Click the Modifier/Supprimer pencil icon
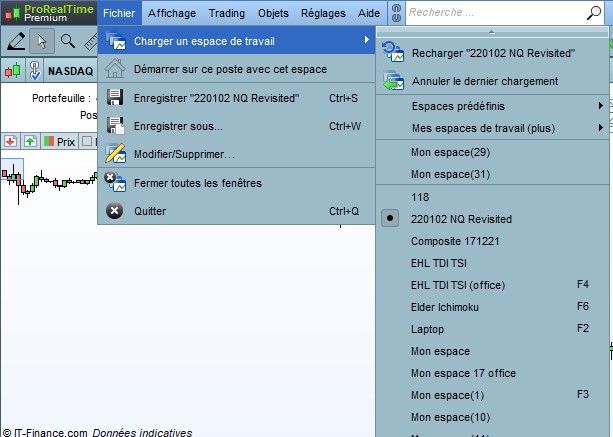Image resolution: width=613 pixels, height=437 pixels. coord(115,154)
